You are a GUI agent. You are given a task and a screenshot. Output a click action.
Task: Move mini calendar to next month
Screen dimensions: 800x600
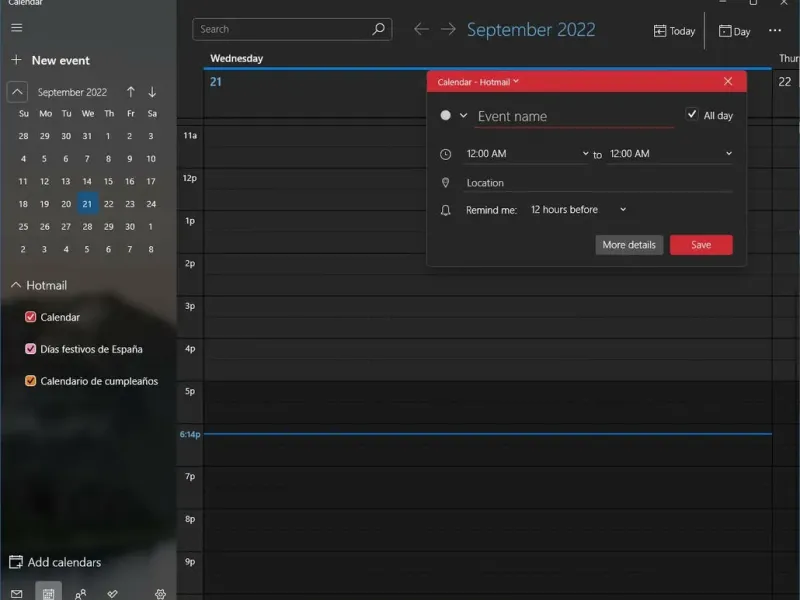click(x=152, y=92)
